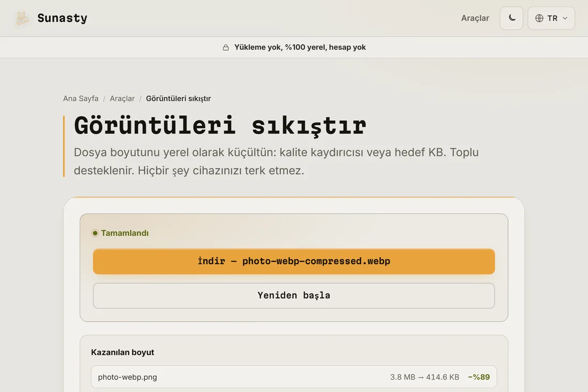Select the photo-webp.png file row

pos(294,377)
